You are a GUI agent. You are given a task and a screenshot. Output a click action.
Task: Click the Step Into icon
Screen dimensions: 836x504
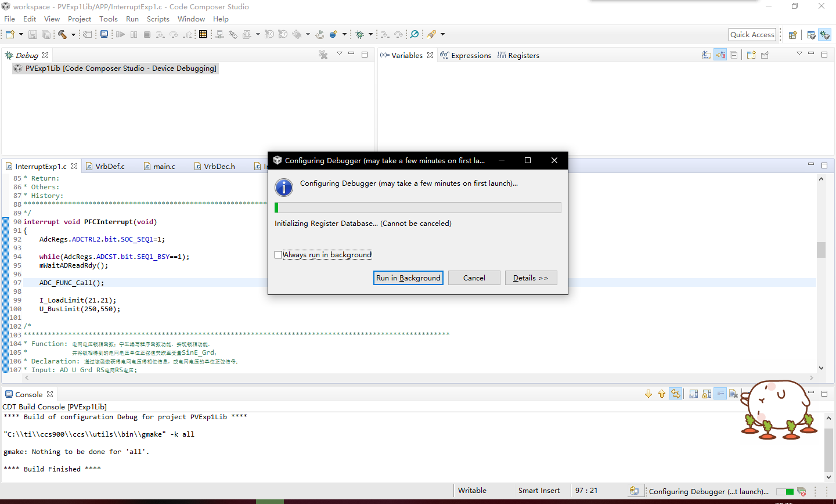coord(160,34)
